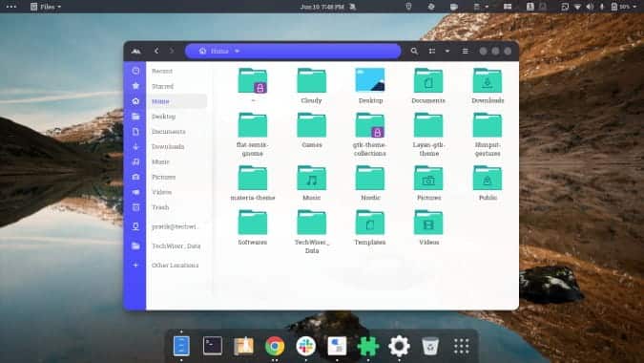The width and height of the screenshot is (644, 363).
Task: Open Starred in the sidebar list
Action: coord(162,86)
